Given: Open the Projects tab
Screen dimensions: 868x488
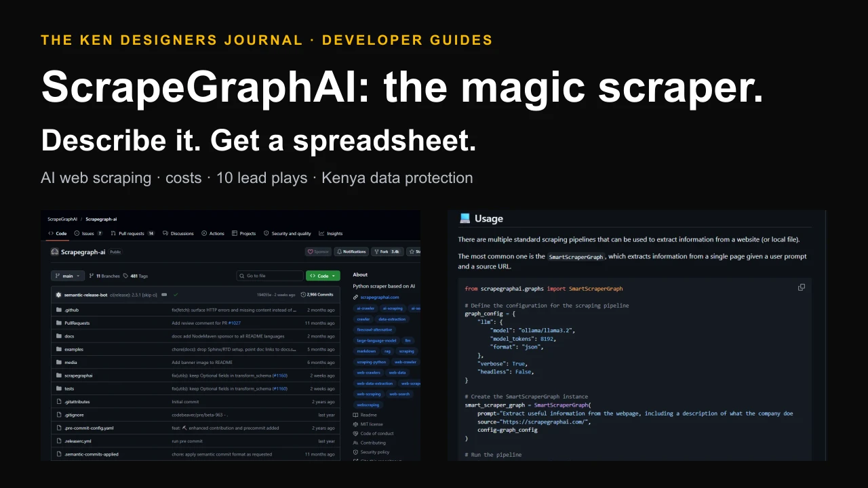Looking at the screenshot, I should [244, 233].
